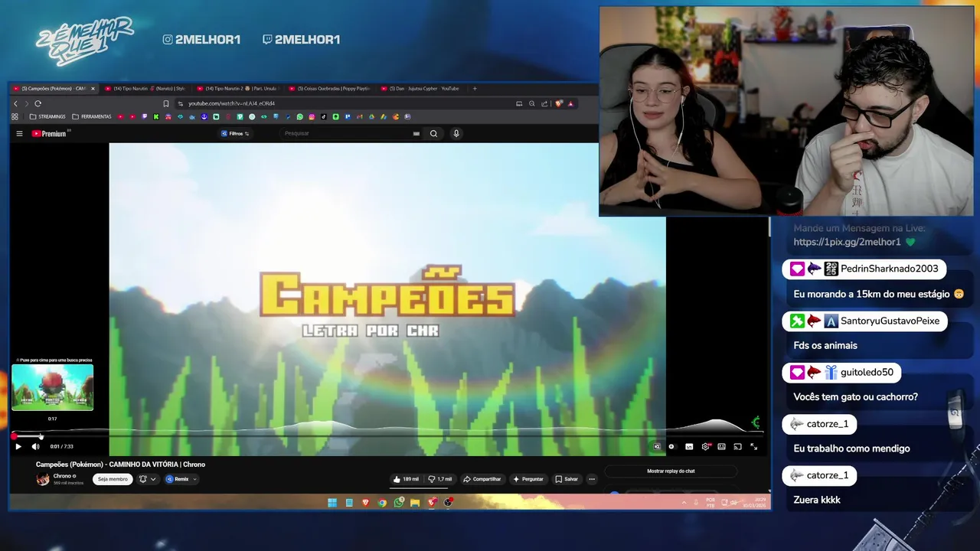
Task: Open the TikTok bookmark icon
Action: coord(323,117)
